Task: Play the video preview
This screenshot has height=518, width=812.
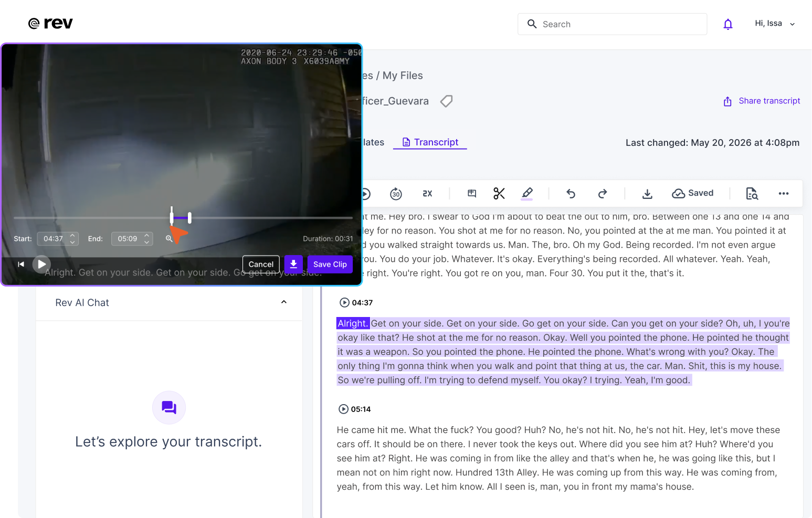Action: tap(41, 264)
